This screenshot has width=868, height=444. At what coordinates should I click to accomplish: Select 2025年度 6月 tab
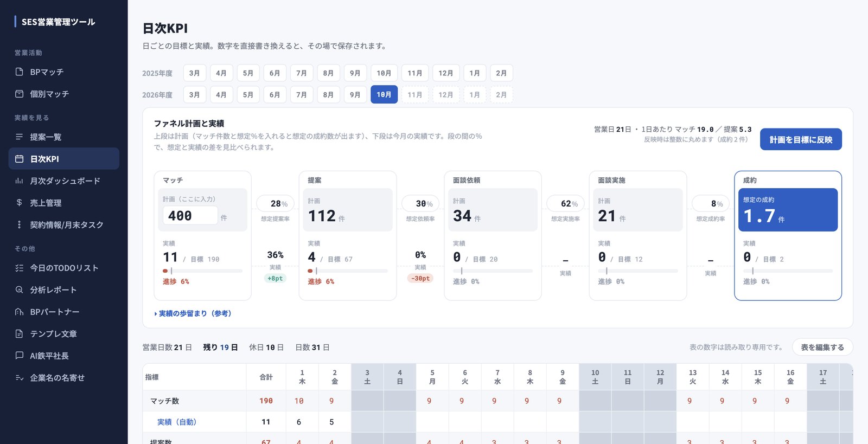pyautogui.click(x=275, y=73)
